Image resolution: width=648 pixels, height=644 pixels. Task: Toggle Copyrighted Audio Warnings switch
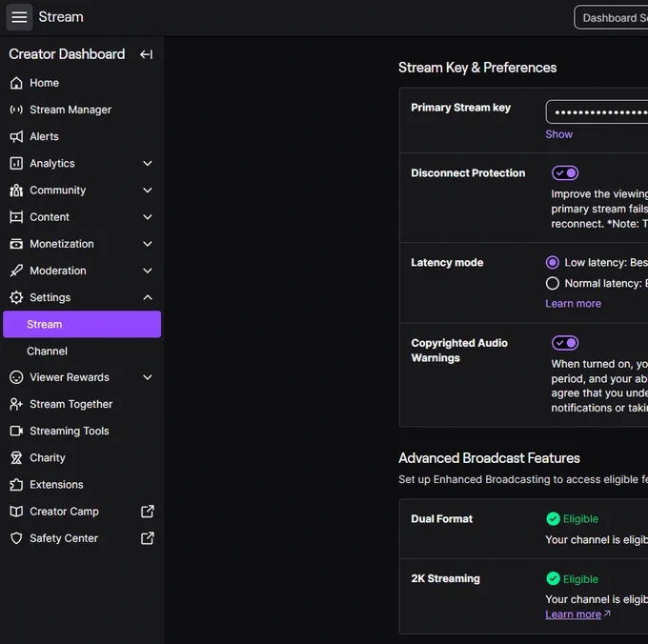click(x=565, y=343)
